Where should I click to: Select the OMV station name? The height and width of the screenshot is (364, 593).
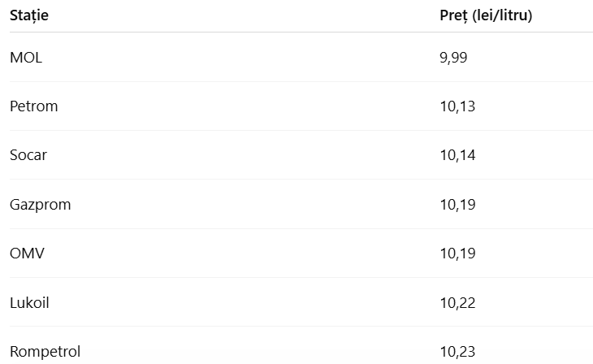(27, 253)
